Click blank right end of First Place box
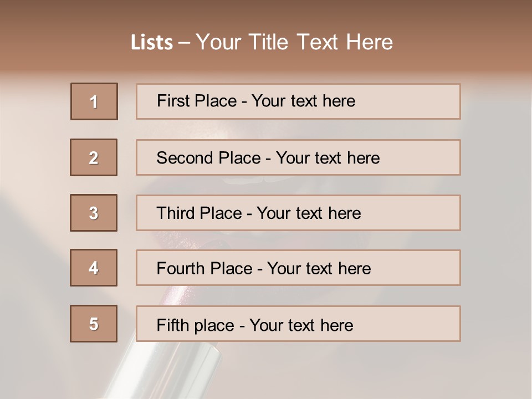 [421, 101]
